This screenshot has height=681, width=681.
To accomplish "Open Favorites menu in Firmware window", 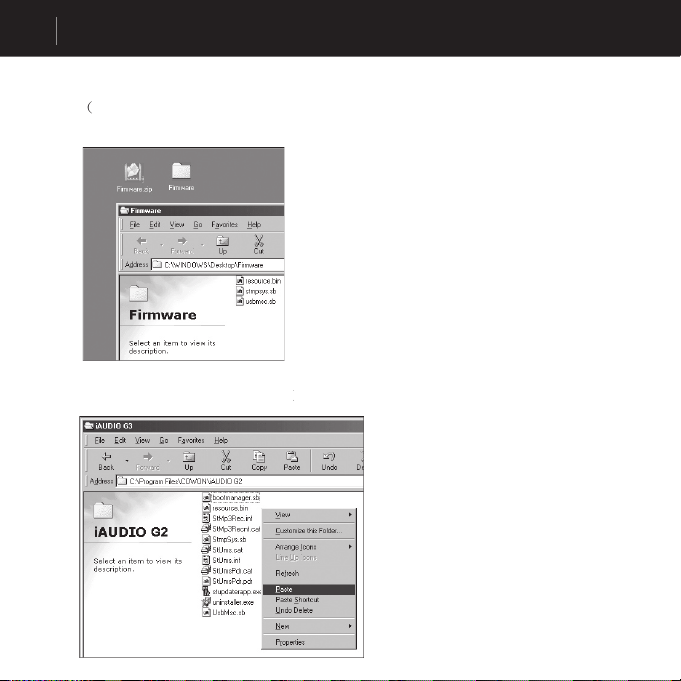I will [x=225, y=225].
